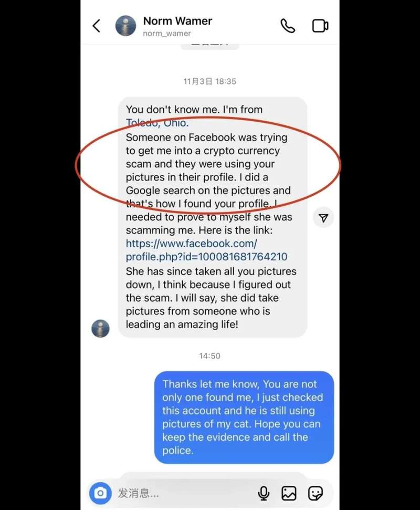Open the sticker picker icon

315,493
